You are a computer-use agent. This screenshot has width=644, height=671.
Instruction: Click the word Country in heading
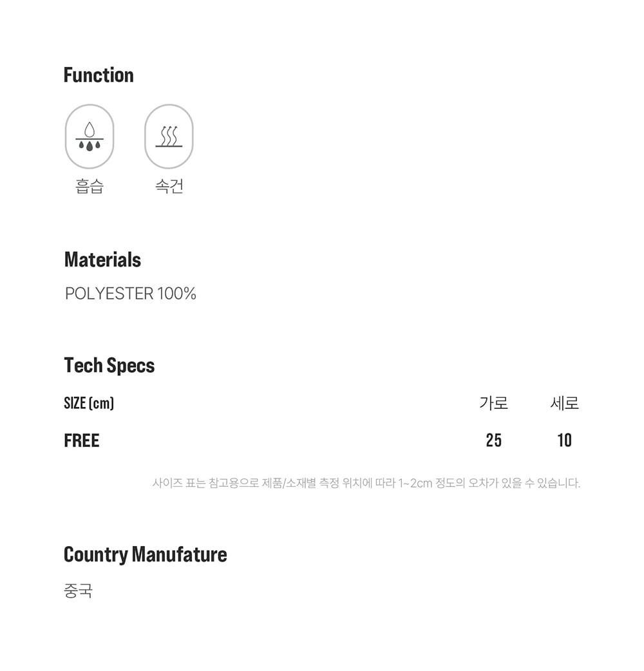point(95,554)
